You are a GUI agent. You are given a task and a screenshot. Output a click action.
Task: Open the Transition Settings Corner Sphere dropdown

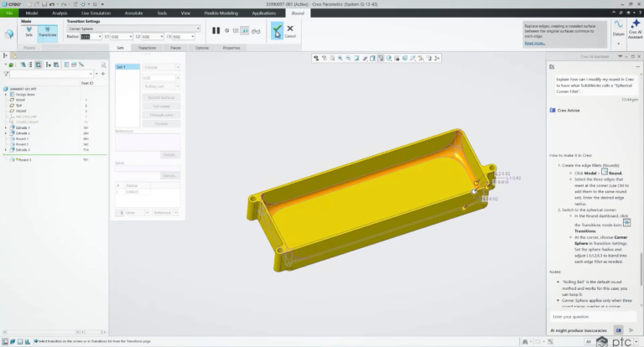click(133, 28)
